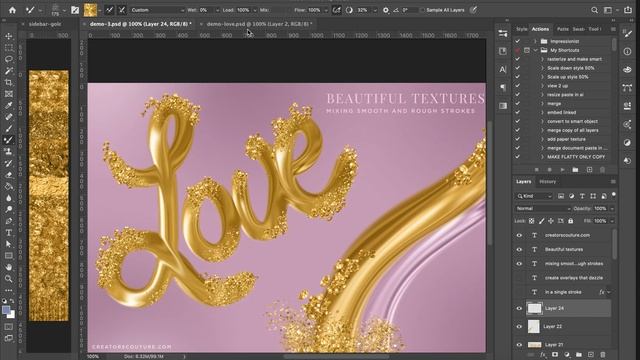This screenshot has height=360, width=640.
Task: Open the Share icon at top right
Action: 628,10
